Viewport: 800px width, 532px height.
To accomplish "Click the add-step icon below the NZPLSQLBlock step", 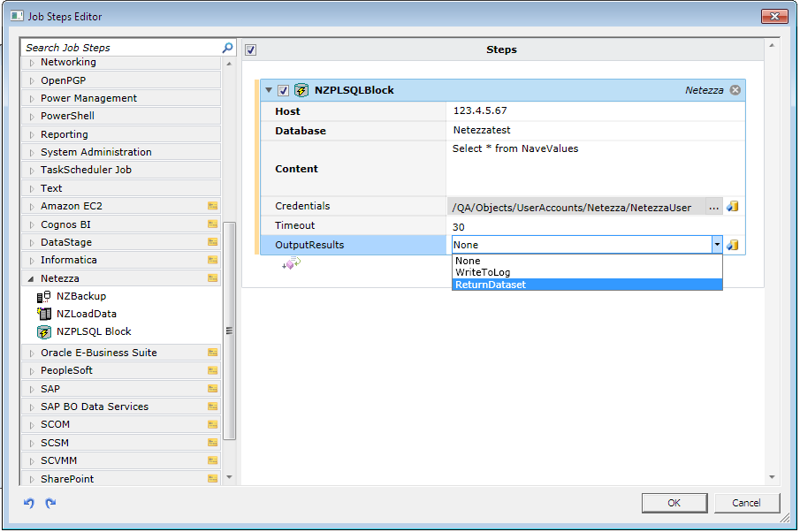I will (289, 263).
